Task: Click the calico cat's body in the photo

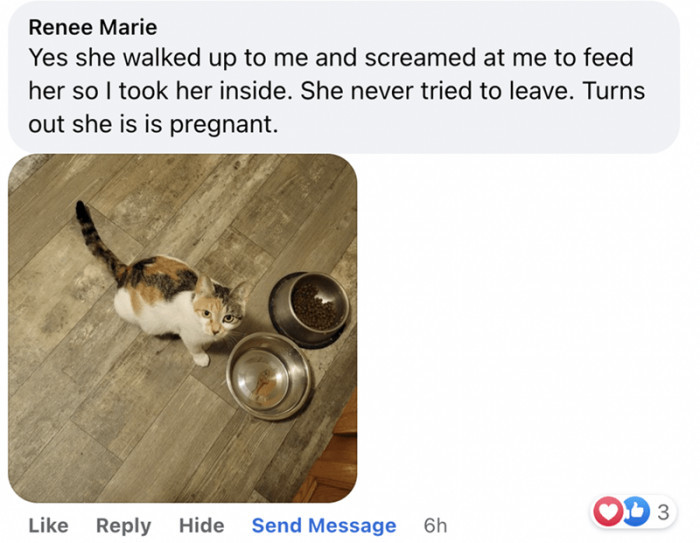Action: pos(156,297)
